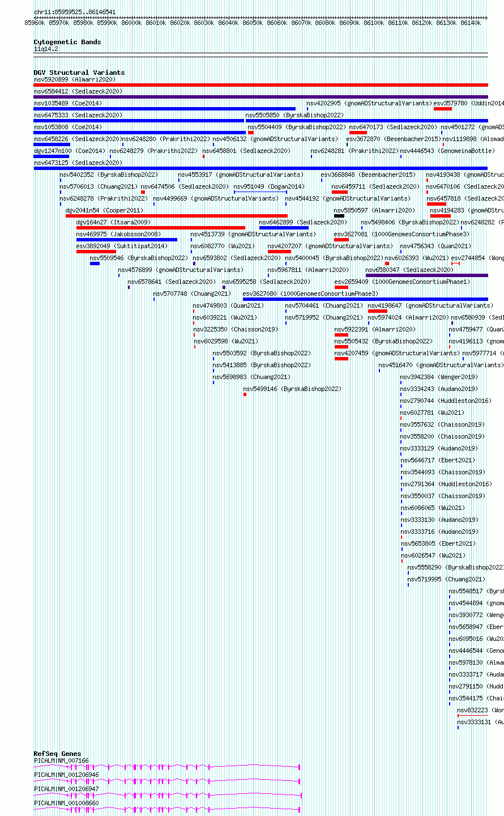The width and height of the screenshot is (504, 816).
Task: Click the blue bar under nsv6462899 (Sedlazeck2020)
Action: 284,228
